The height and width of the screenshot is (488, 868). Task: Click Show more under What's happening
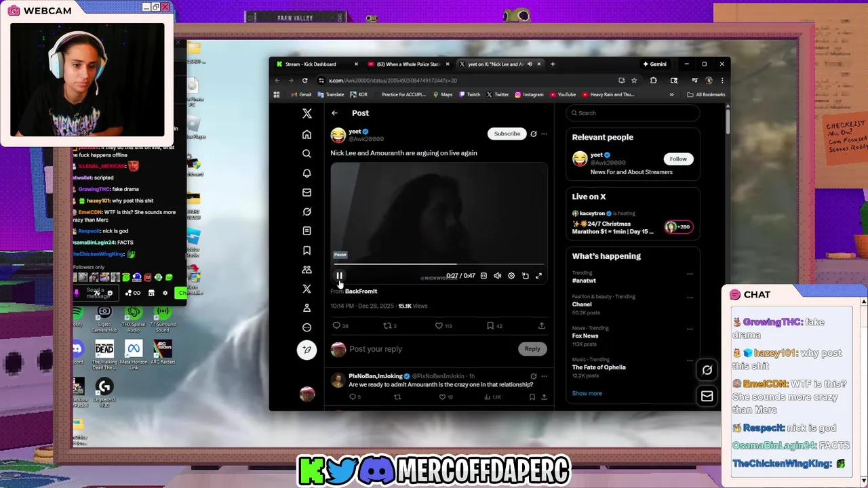point(587,393)
